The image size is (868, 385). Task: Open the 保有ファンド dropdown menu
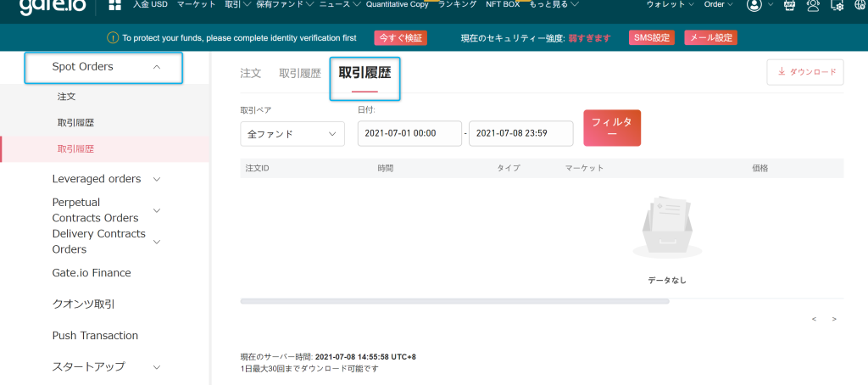(x=285, y=4)
